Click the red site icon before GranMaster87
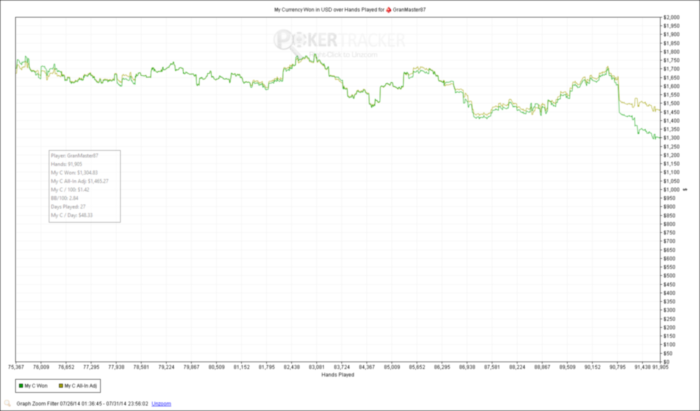Screen dimensions: 700x411 (388, 9)
